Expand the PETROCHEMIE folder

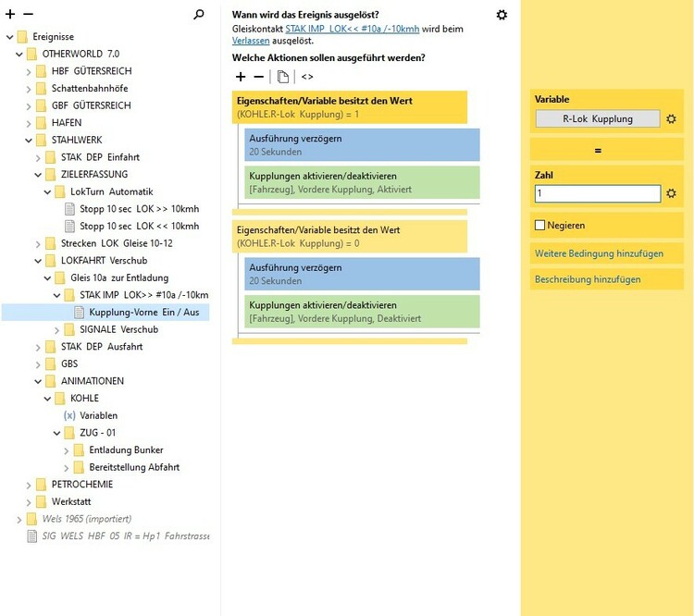click(x=29, y=484)
